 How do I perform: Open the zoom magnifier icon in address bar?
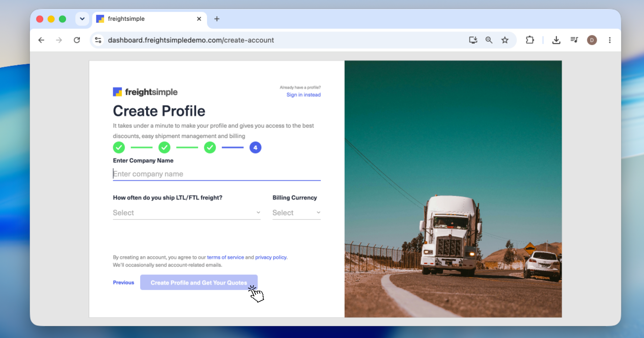point(489,40)
